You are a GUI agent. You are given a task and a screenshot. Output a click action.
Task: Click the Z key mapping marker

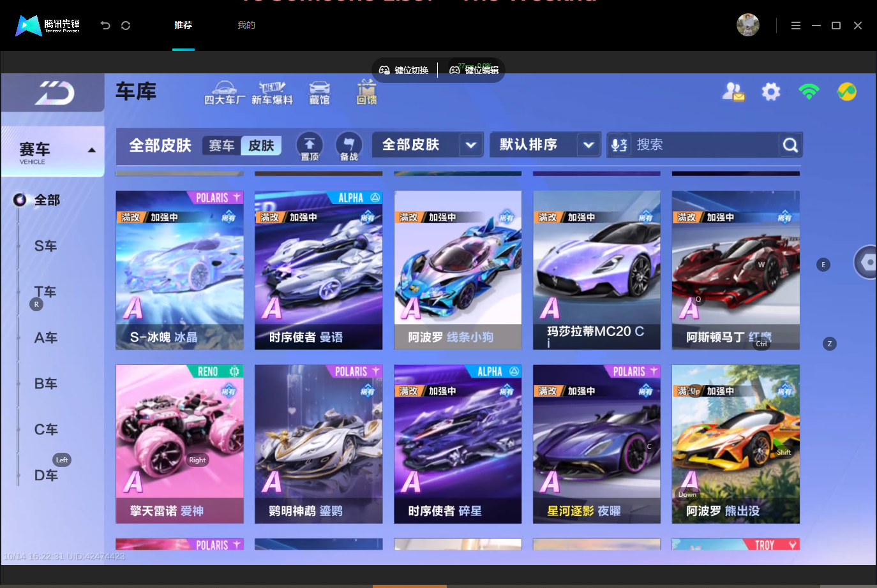coord(830,344)
